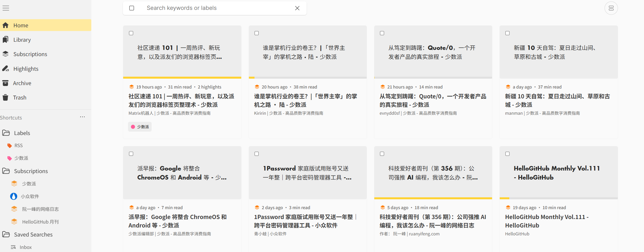The height and width of the screenshot is (252, 644).
Task: Collapse the Labels shortcut group
Action: tap(22, 133)
